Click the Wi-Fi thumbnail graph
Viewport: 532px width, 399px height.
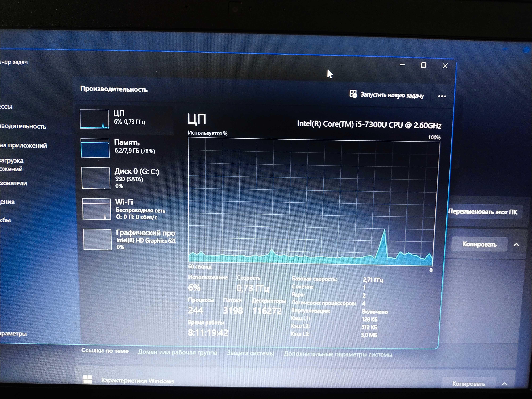click(96, 209)
